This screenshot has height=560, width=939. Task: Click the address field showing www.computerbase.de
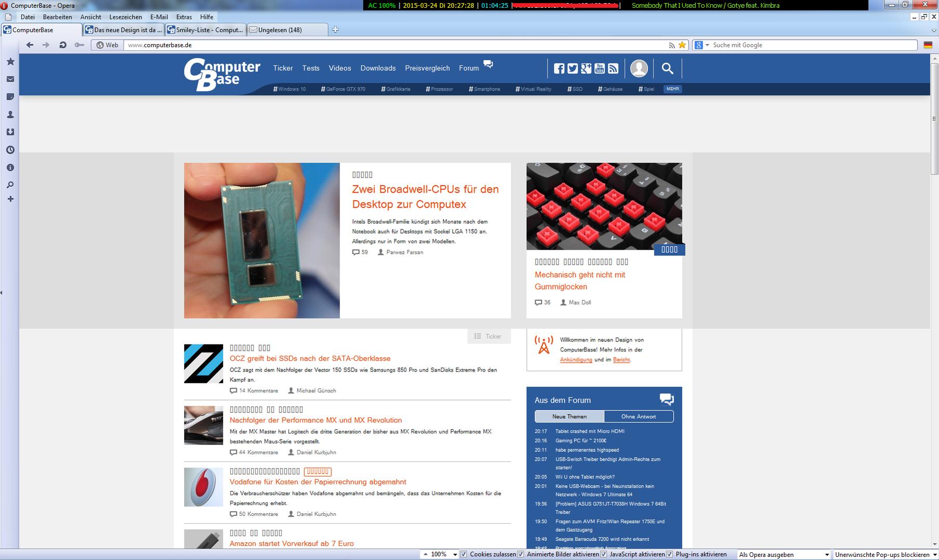click(x=394, y=45)
